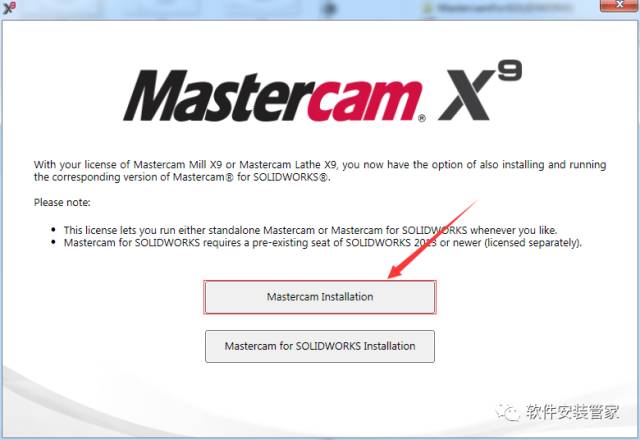The height and width of the screenshot is (440, 640).
Task: Click the Please note label
Action: pos(62,202)
